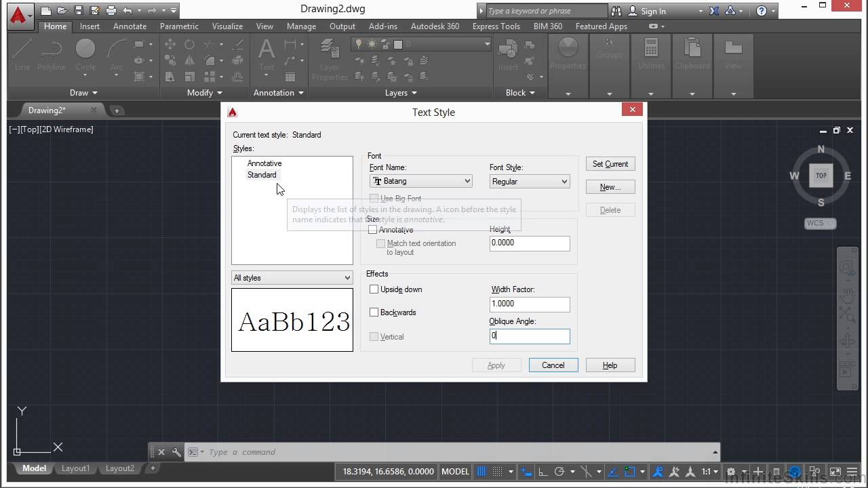
Task: Click the Width Factor input field
Action: (530, 304)
